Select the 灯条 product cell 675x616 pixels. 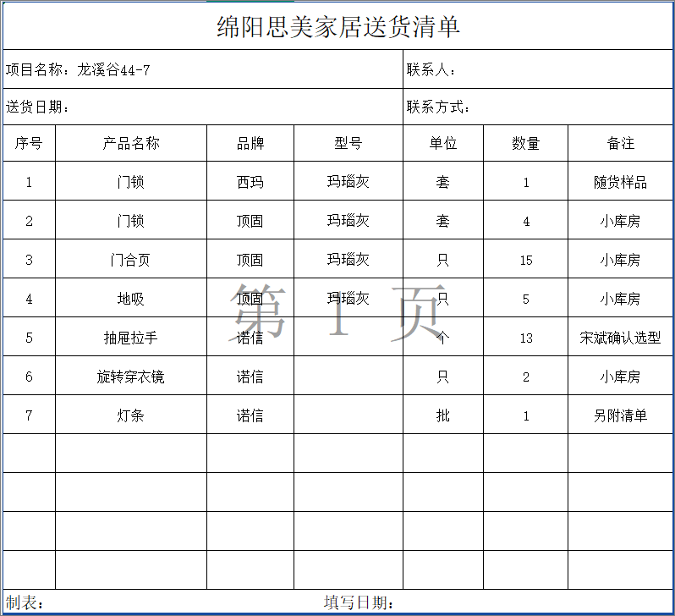[131, 415]
